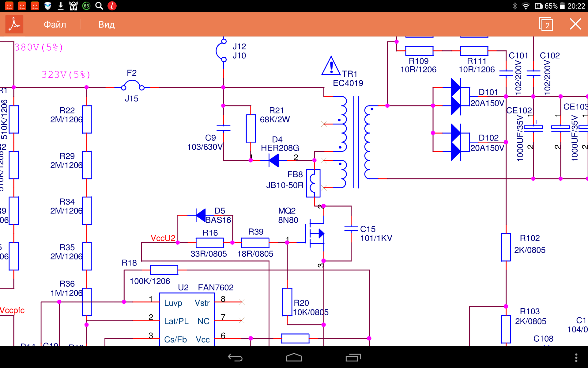Tap the F2 fuse label
Screen dimensions: 588x368
click(x=132, y=73)
